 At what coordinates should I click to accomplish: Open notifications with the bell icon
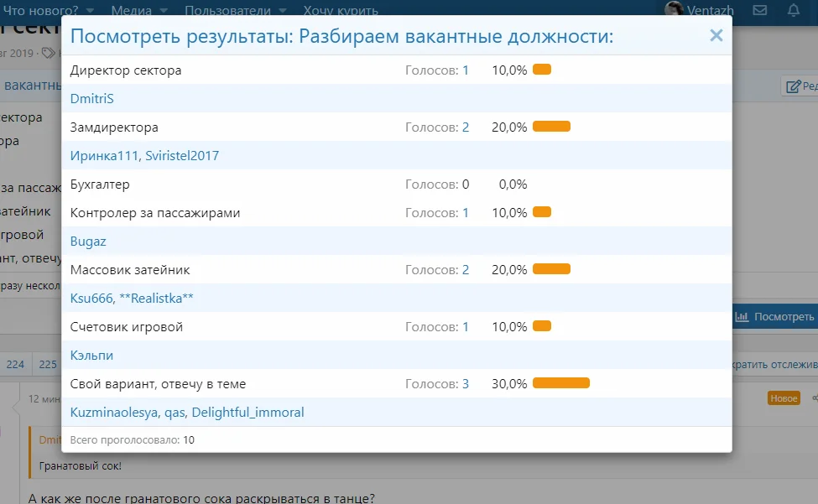pos(792,10)
